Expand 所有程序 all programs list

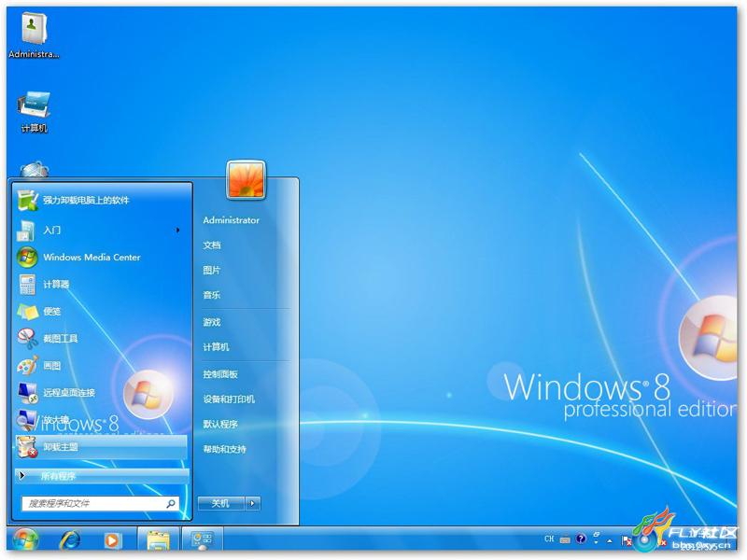click(102, 476)
